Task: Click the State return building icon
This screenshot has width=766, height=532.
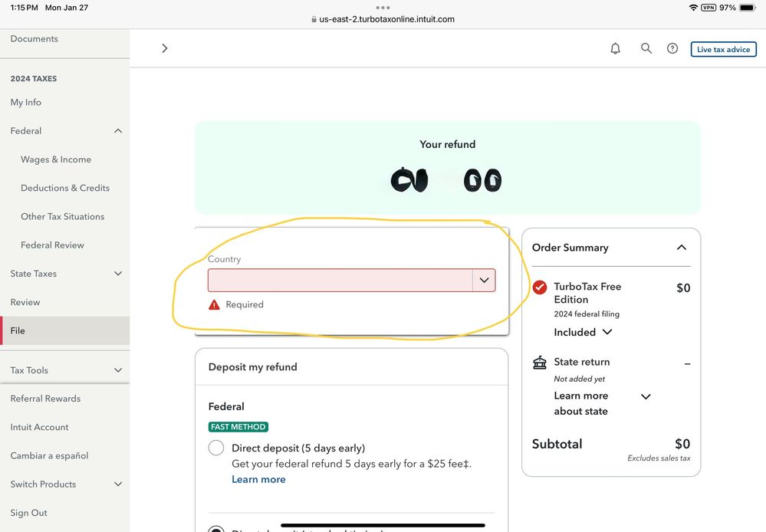Action: pyautogui.click(x=540, y=363)
